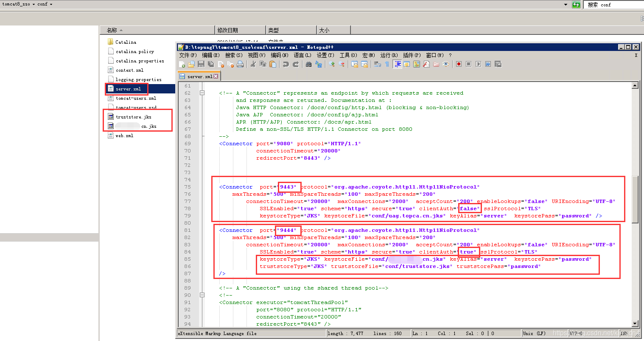Screen dimensions: 644x341
Task: Open the folder as workspace icon
Action: click(436, 64)
